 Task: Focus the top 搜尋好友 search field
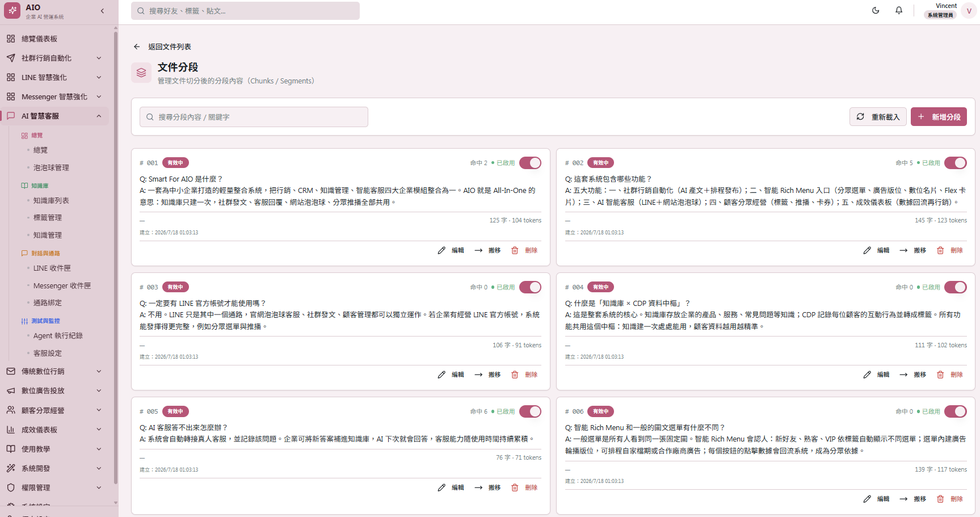[x=245, y=11]
